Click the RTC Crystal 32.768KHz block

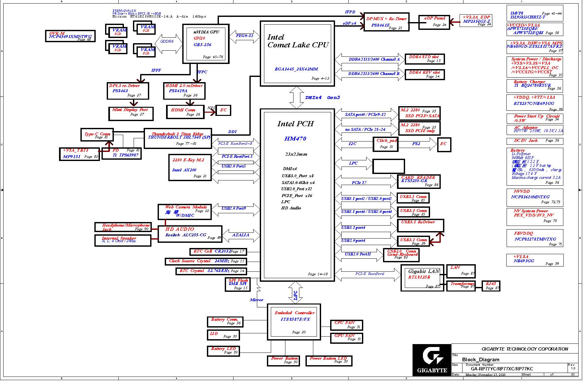click(x=211, y=271)
